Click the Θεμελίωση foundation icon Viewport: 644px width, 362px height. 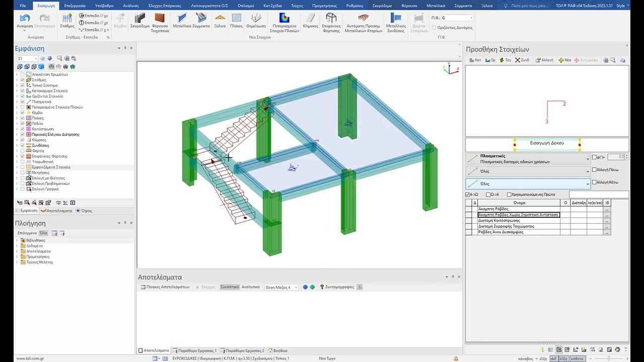pos(256,19)
